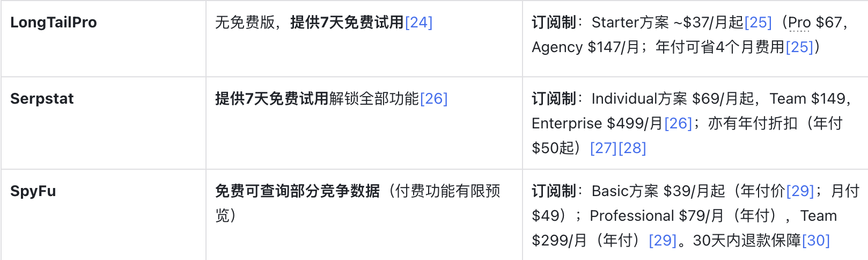Open citation [25] after 年付可省4个月费用

coord(799,47)
